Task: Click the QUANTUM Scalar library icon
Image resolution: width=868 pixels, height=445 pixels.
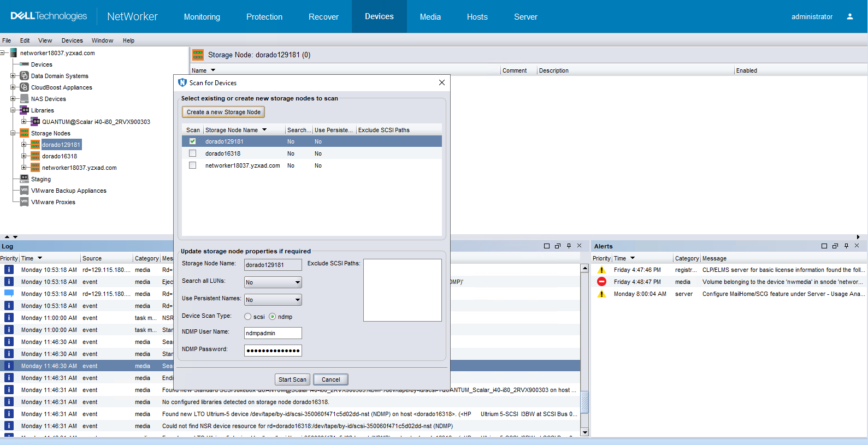Action: click(x=35, y=122)
